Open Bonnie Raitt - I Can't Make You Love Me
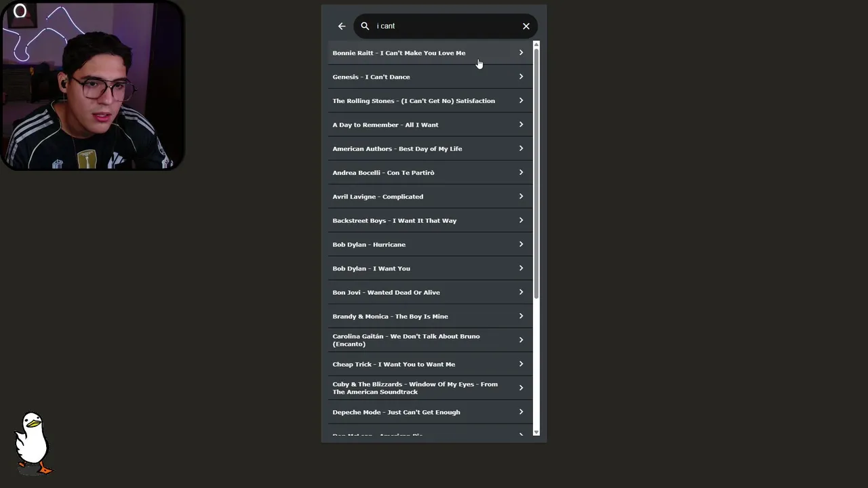 pyautogui.click(x=399, y=53)
